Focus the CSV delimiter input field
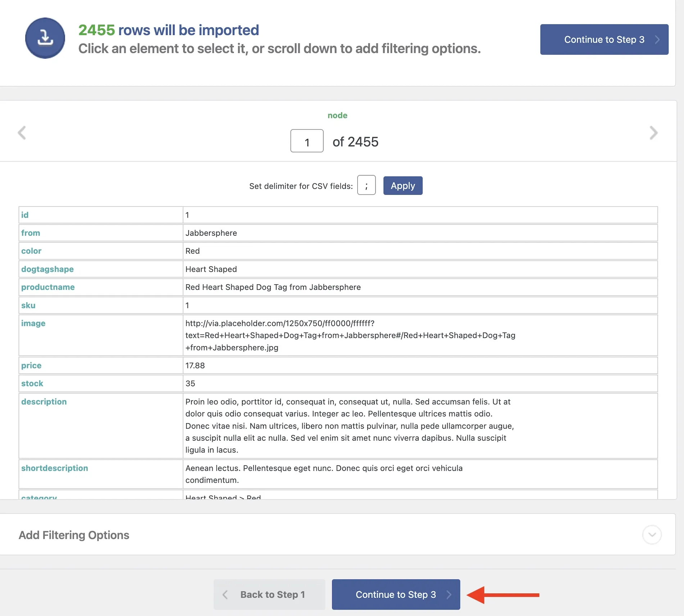Image resolution: width=684 pixels, height=616 pixels. coord(366,185)
